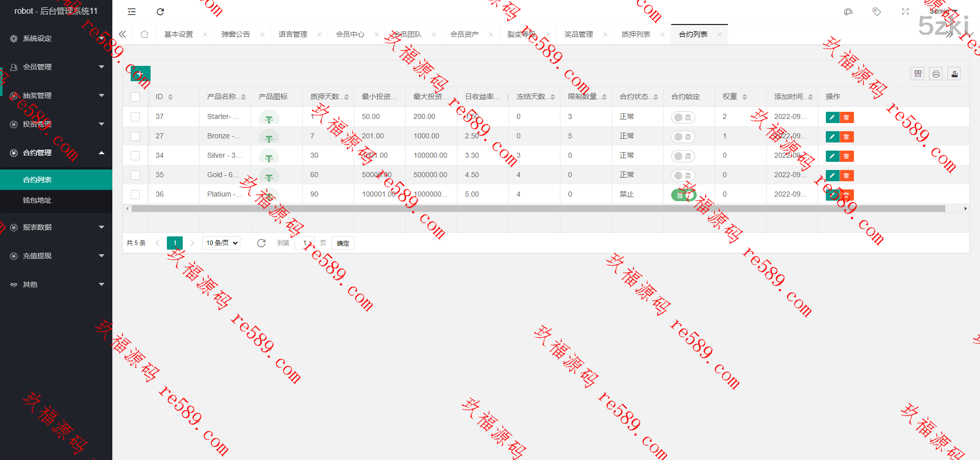Click the 确定 pagination button

tap(342, 243)
